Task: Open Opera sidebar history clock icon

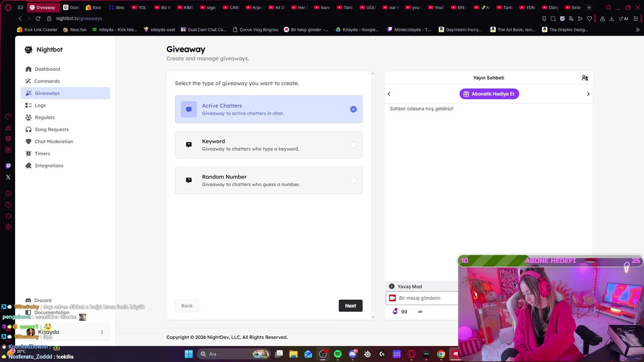Action: click(8, 205)
